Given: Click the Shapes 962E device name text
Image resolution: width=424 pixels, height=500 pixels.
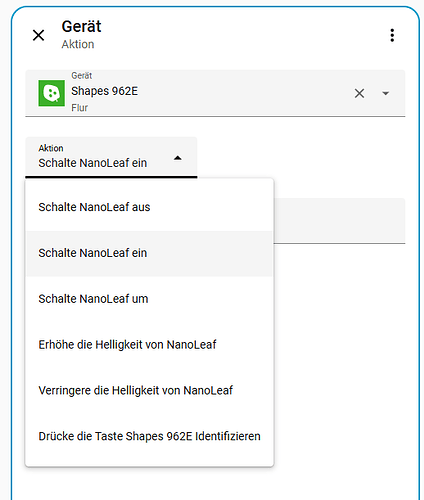Looking at the screenshot, I should coord(104,91).
